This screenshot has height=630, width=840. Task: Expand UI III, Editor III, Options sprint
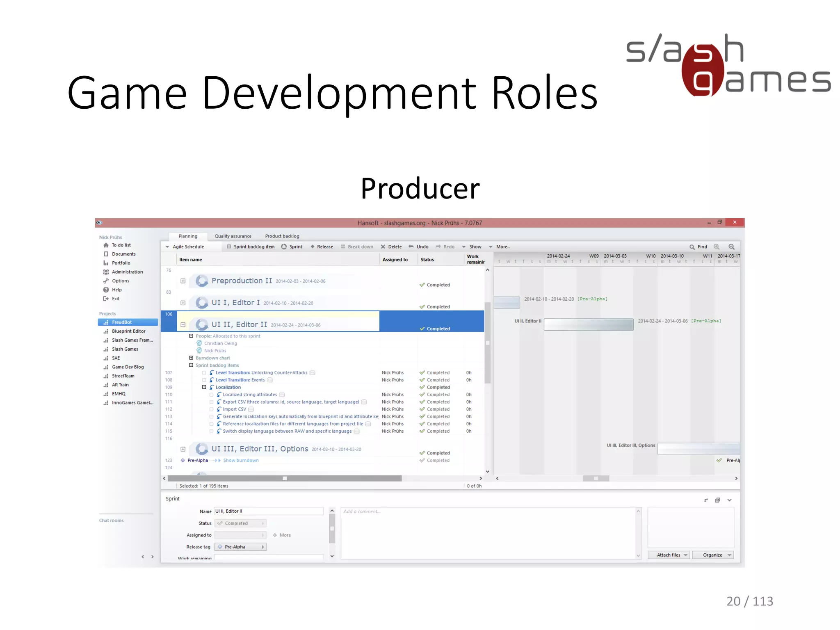click(183, 449)
